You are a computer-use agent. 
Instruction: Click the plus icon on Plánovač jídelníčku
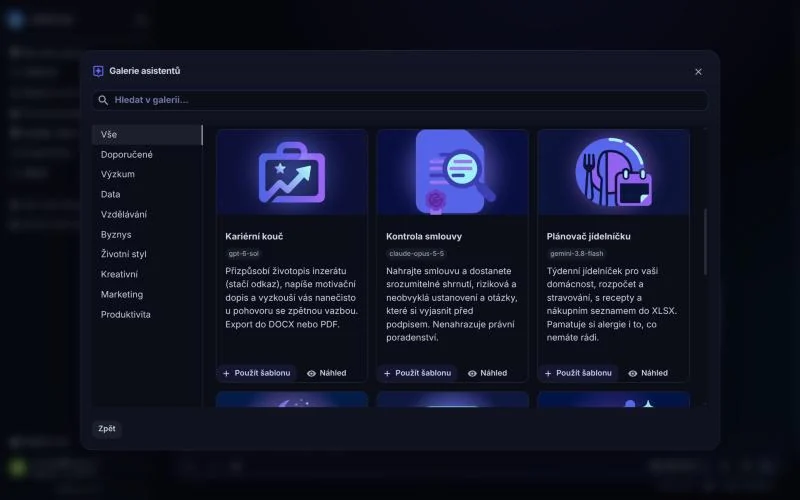(x=548, y=373)
